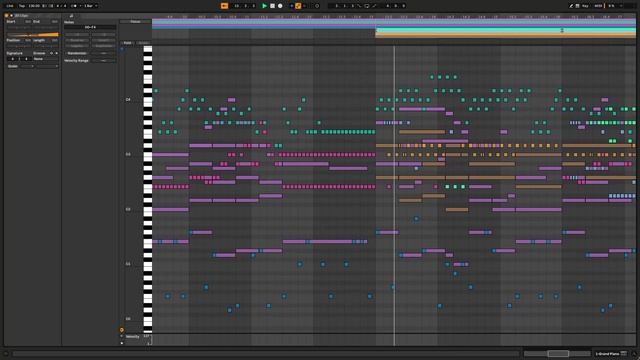640x360 pixels.
Task: Arm the round Record button in transport
Action: (x=280, y=6)
